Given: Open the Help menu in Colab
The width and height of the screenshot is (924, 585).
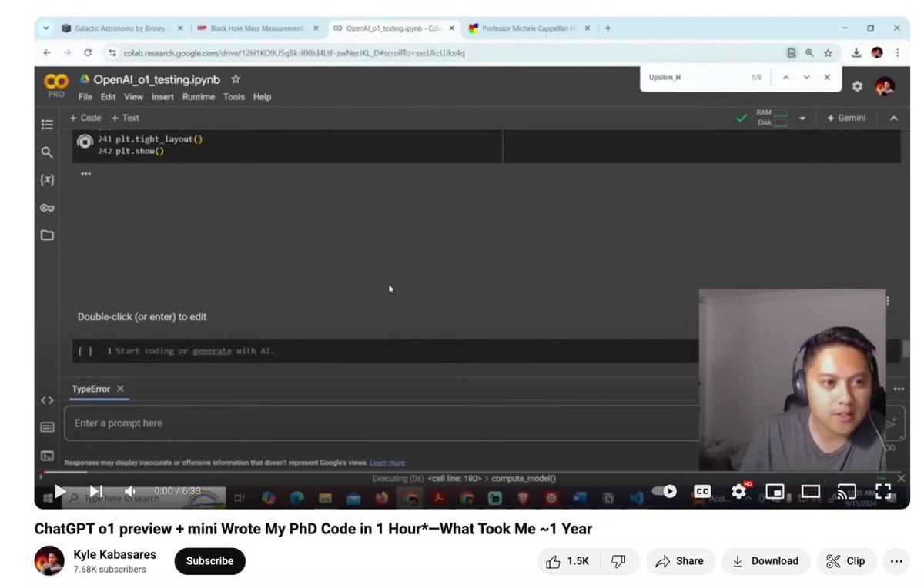Looking at the screenshot, I should click(262, 97).
